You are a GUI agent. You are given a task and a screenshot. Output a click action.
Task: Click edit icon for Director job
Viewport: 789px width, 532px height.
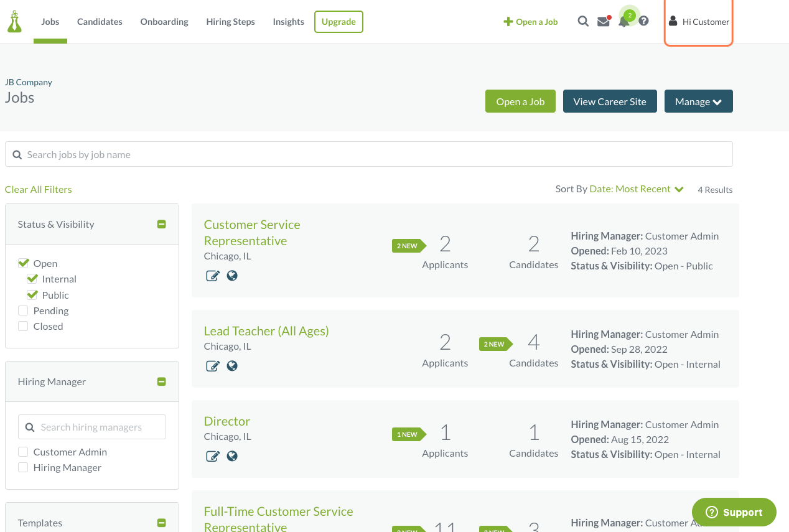213,456
